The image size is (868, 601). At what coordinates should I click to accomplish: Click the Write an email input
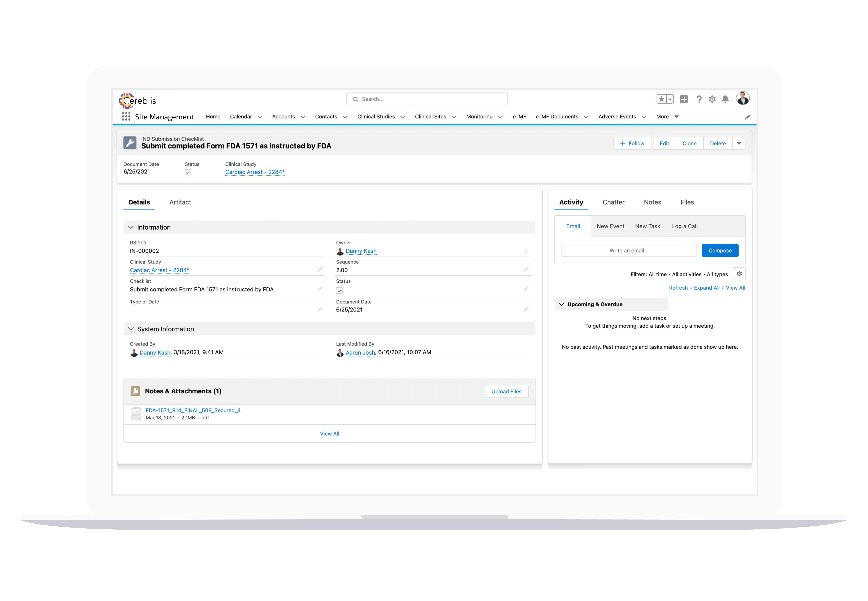click(629, 250)
